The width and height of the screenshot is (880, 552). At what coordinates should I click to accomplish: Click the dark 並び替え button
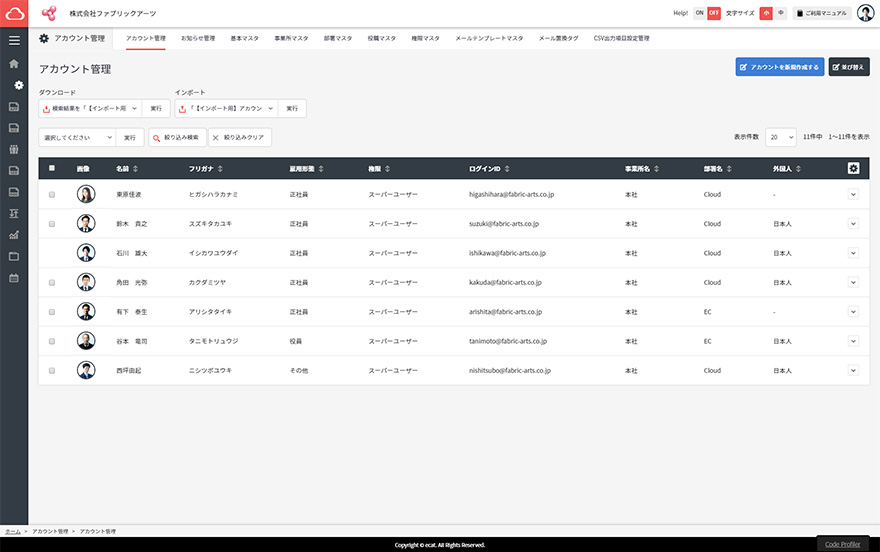(849, 67)
